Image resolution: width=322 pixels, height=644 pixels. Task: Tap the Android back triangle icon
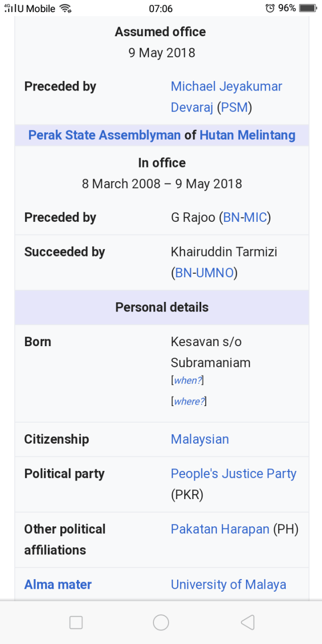pos(247,623)
